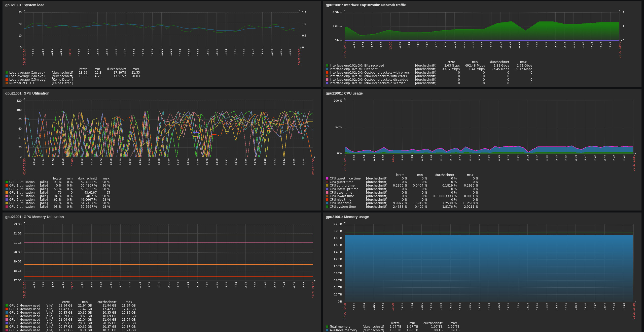Click the 13:00 marker on CPU usage graph

(x=392, y=159)
